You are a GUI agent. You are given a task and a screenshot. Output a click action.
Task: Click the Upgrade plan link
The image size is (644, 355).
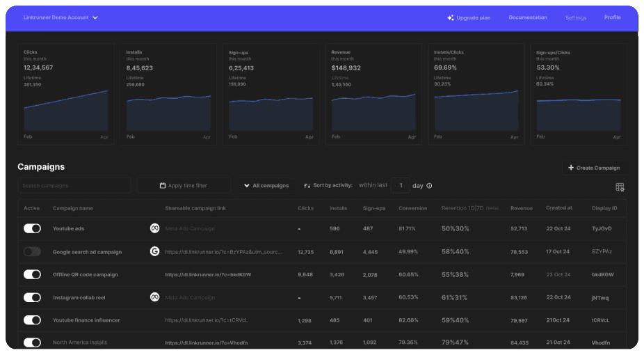pyautogui.click(x=469, y=17)
